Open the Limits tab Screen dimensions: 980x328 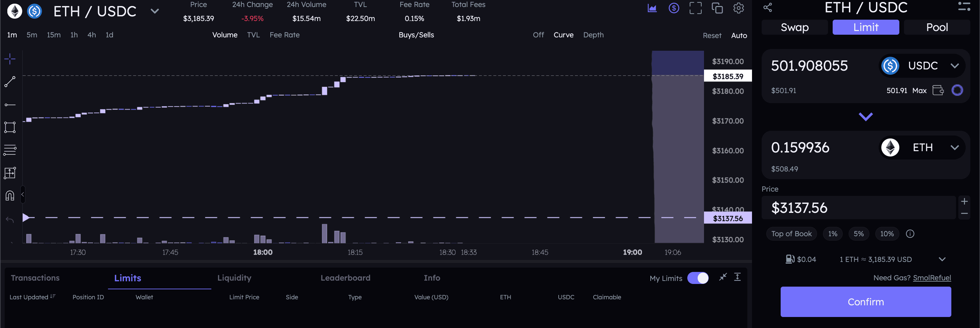click(x=128, y=278)
